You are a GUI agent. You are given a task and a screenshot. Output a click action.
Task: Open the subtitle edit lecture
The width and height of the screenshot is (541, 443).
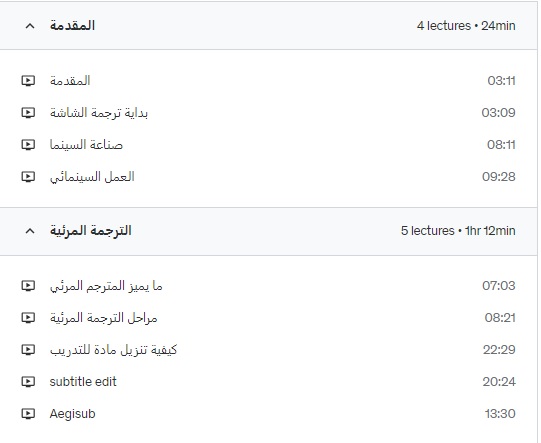click(83, 382)
